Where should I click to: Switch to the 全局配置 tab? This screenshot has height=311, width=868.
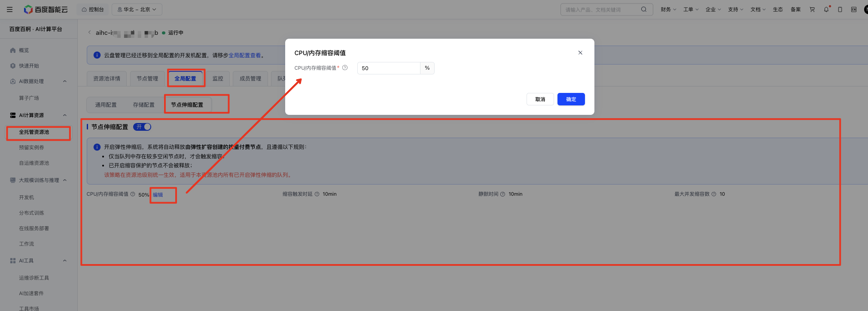185,79
